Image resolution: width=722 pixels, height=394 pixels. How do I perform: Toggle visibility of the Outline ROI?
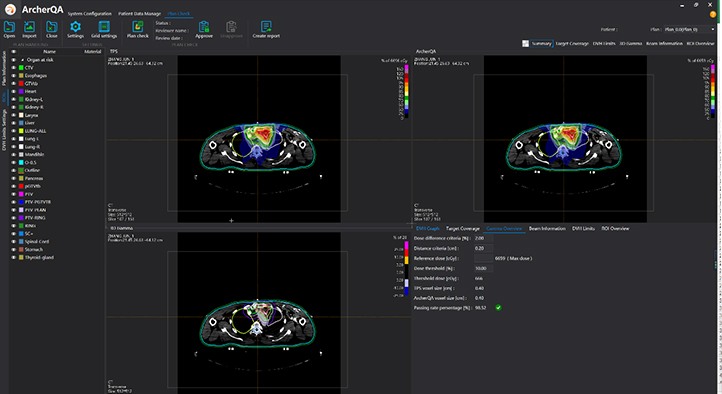[x=14, y=170]
